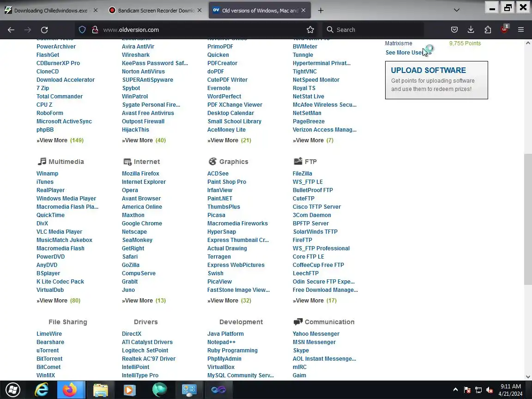Open the Matrixisme user link

[399, 43]
